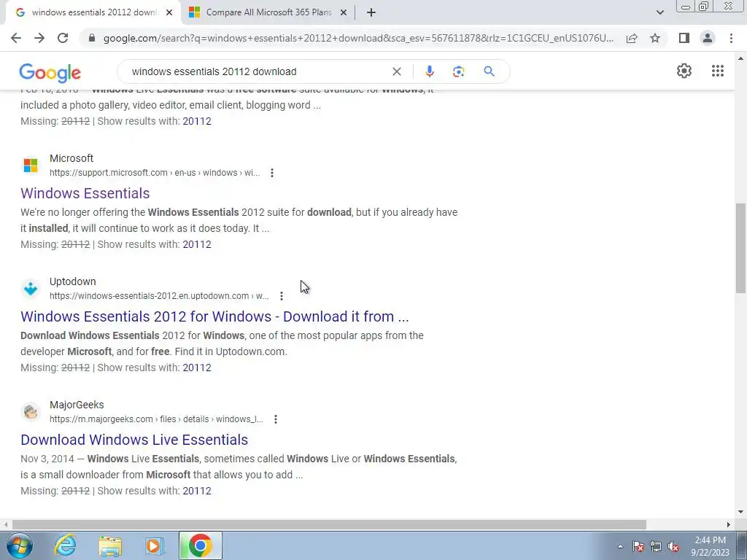The height and width of the screenshot is (560, 747).
Task: Click the scroll down arrow on the vertical scrollbar
Action: [740, 513]
